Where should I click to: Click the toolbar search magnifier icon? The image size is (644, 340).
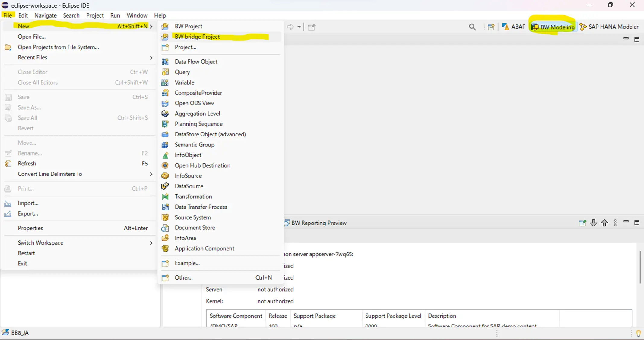point(472,27)
